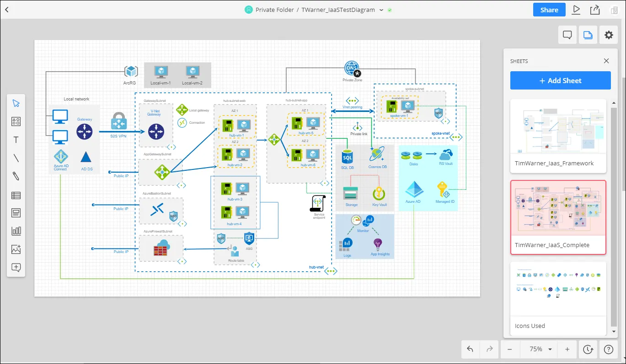Screen dimensions: 626x364
Task: Select the Azure AD pyramid icon
Action: tap(413, 189)
